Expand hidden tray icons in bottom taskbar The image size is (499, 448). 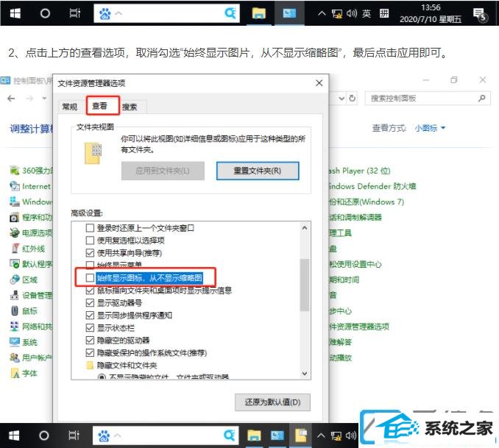point(321,435)
